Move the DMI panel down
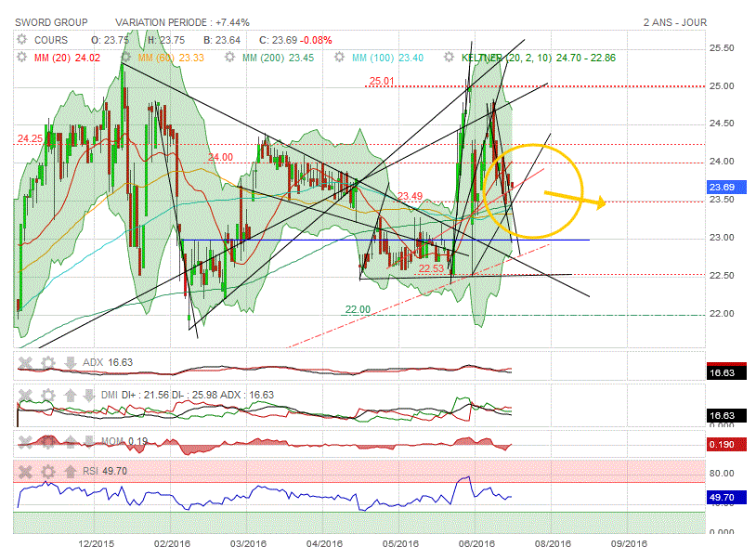This screenshot has width=756, height=560. tap(89, 396)
